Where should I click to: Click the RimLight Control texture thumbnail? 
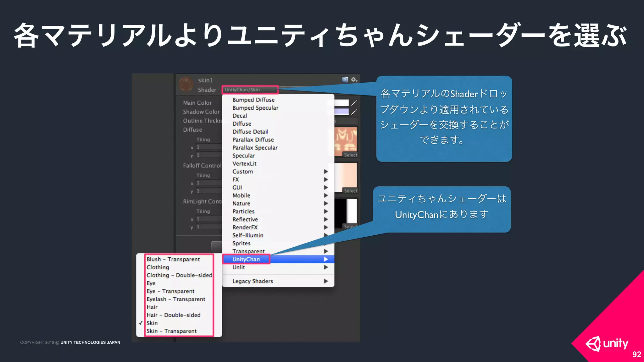pos(346,211)
